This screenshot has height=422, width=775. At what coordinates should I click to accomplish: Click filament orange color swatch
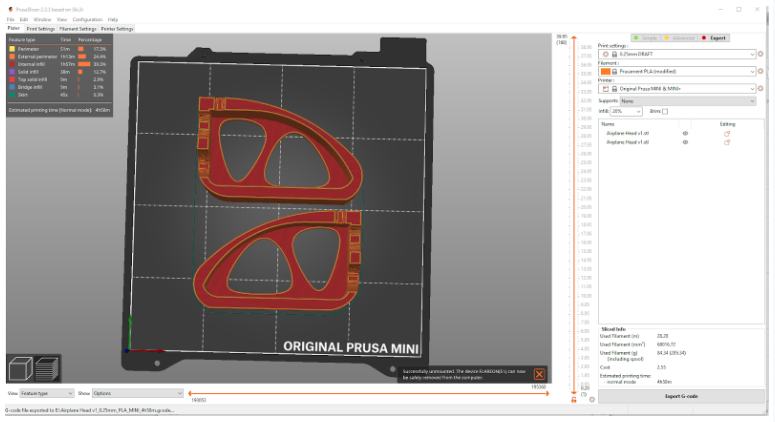coord(605,71)
